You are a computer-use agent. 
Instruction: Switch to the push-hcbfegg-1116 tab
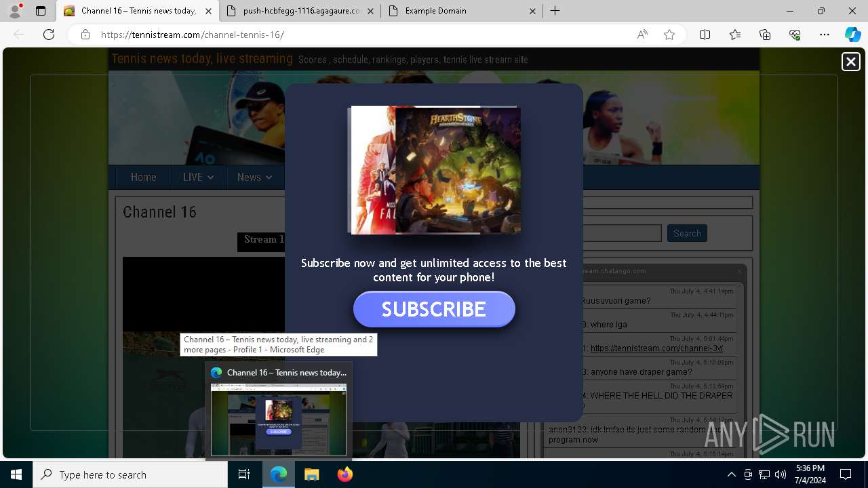(300, 11)
